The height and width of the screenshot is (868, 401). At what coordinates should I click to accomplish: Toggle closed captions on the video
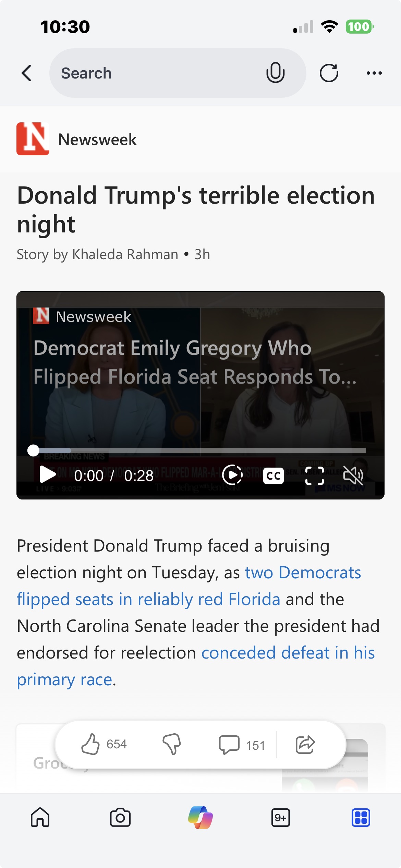point(273,476)
